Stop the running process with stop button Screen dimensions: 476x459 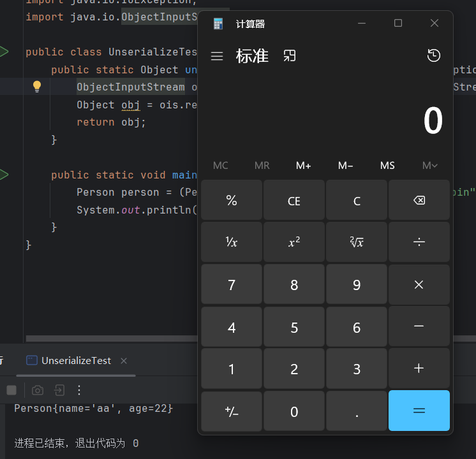tap(11, 390)
